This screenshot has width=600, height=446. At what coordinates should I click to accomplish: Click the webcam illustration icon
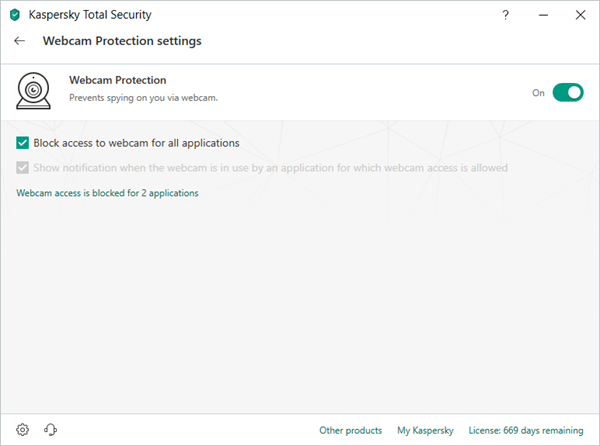click(34, 91)
